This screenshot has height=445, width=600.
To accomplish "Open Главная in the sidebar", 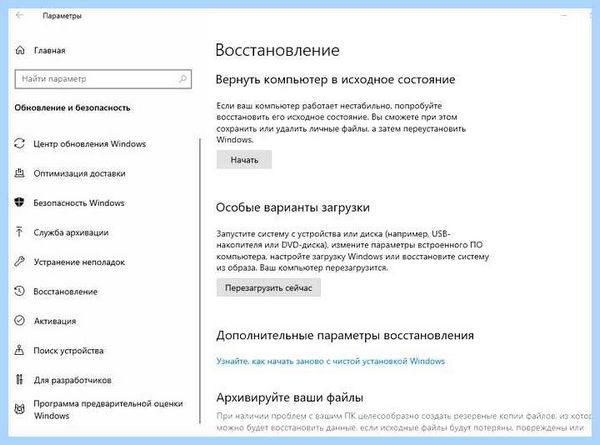I will point(50,51).
